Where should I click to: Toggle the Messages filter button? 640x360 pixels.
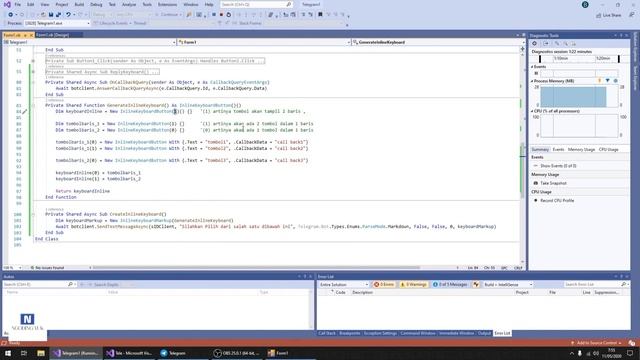pos(450,284)
